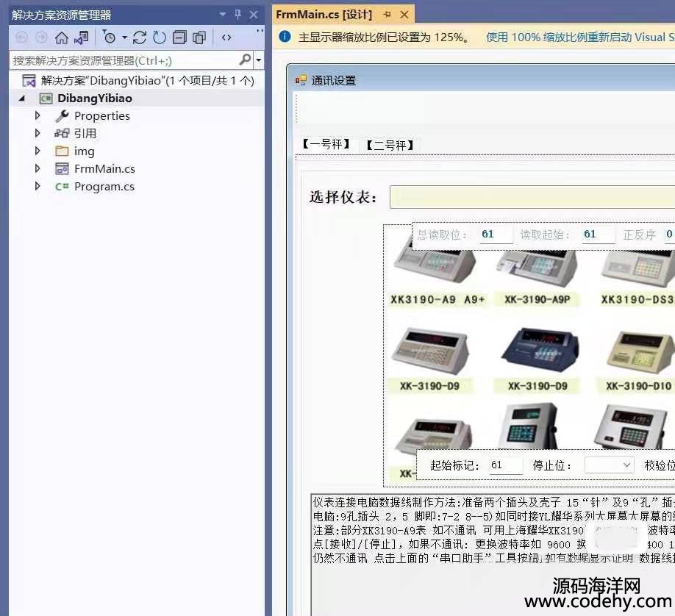Close the FrmMain.cs [设计] tab
The height and width of the screenshot is (616, 675).
coord(404,15)
